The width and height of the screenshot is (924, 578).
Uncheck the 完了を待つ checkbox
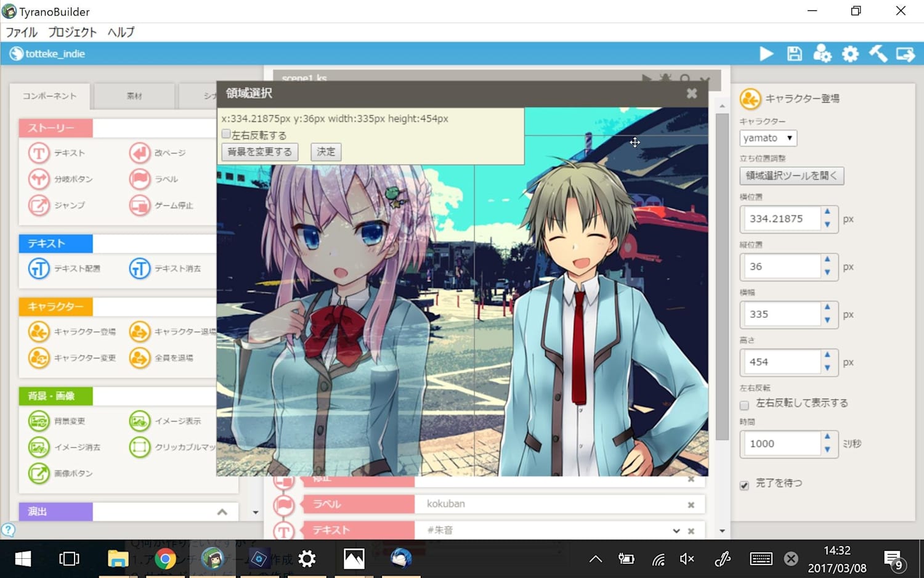tap(744, 485)
